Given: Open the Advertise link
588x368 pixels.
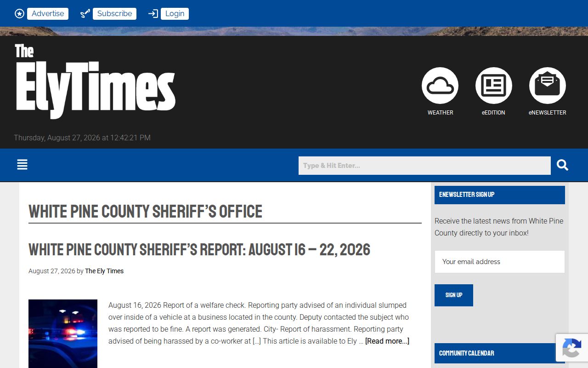Looking at the screenshot, I should pos(48,14).
